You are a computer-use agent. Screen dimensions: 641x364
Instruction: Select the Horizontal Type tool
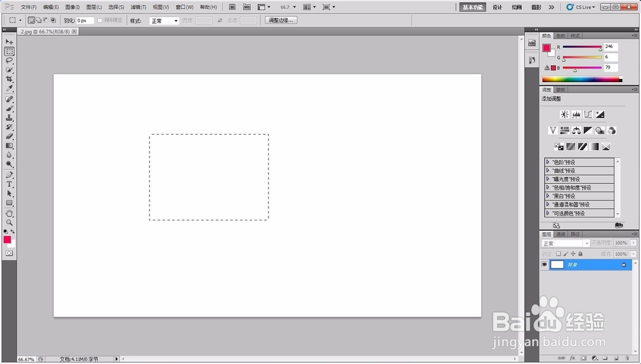[x=9, y=185]
